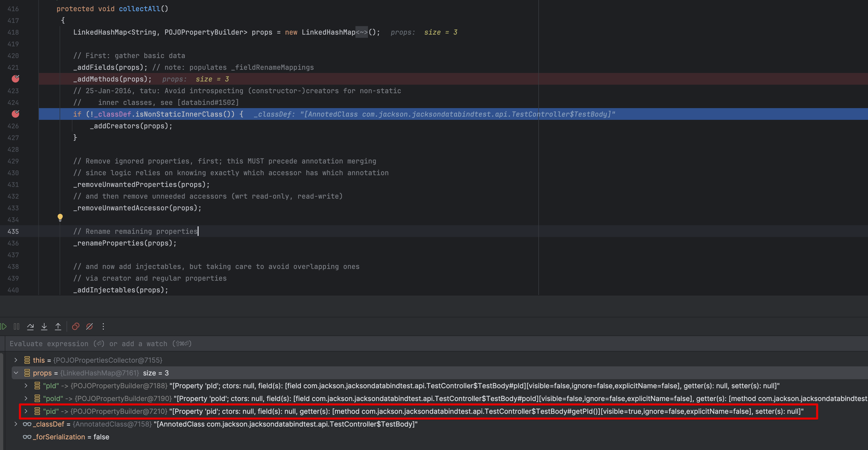Click line number 418 in gutter

point(13,32)
